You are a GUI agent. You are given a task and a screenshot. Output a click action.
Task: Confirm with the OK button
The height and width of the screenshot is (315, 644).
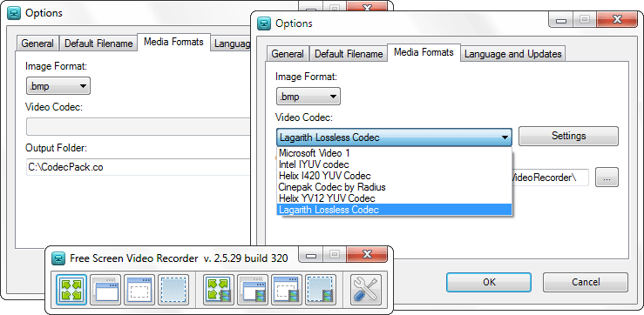pyautogui.click(x=489, y=282)
